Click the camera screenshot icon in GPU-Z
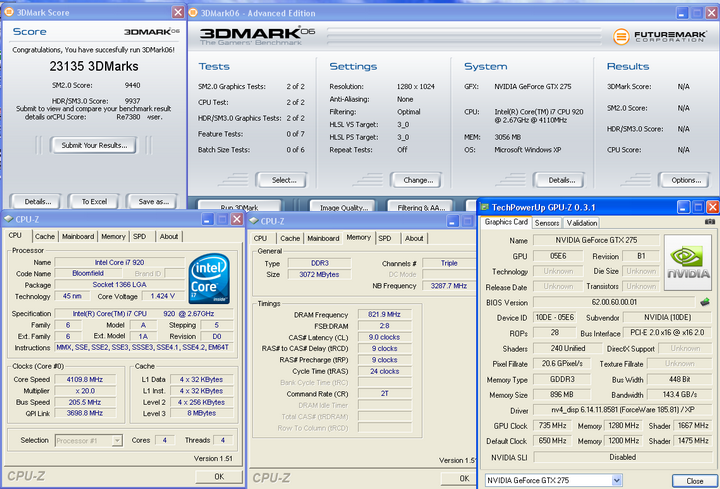The height and width of the screenshot is (489, 720). tap(709, 222)
